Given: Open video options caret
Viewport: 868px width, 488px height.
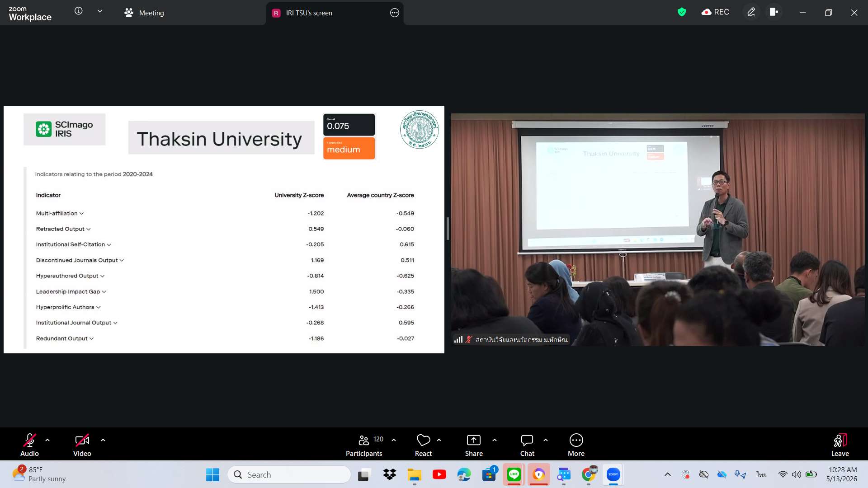Looking at the screenshot, I should [103, 440].
